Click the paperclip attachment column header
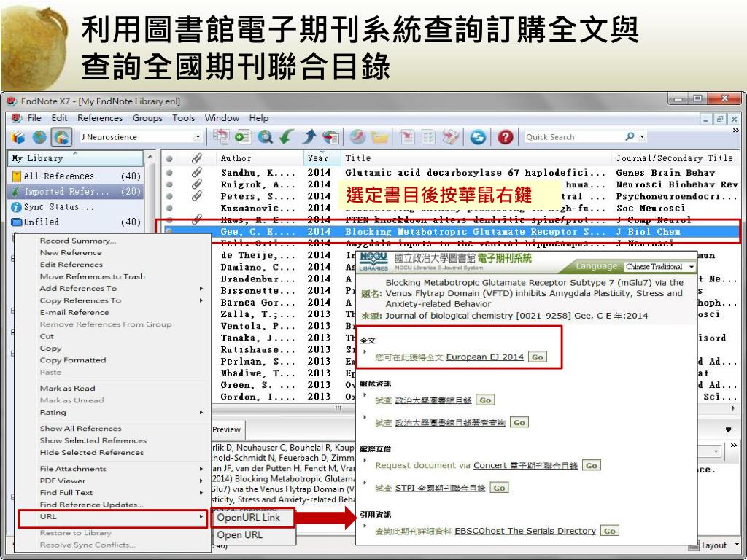This screenshot has height=560, width=747. point(196,158)
